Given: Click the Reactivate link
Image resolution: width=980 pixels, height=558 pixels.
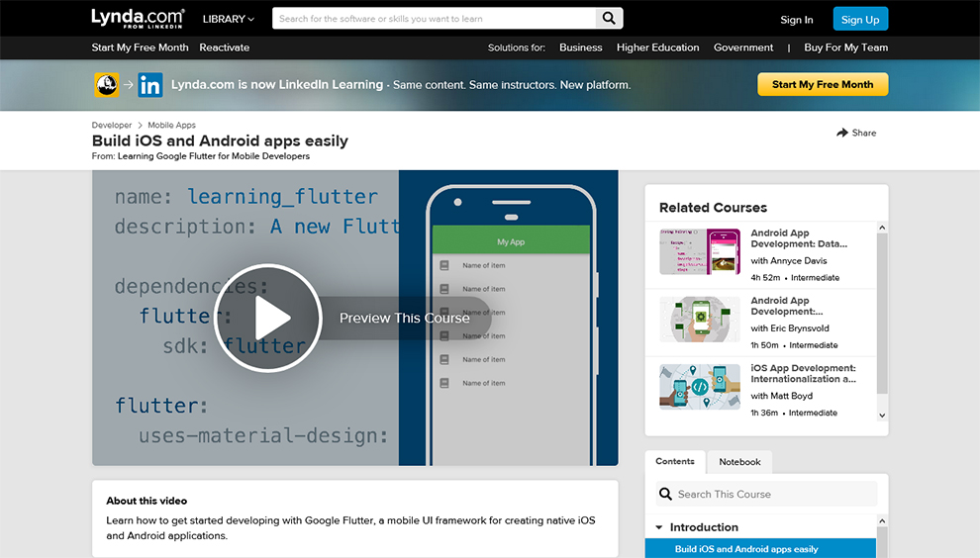Looking at the screenshot, I should point(225,47).
